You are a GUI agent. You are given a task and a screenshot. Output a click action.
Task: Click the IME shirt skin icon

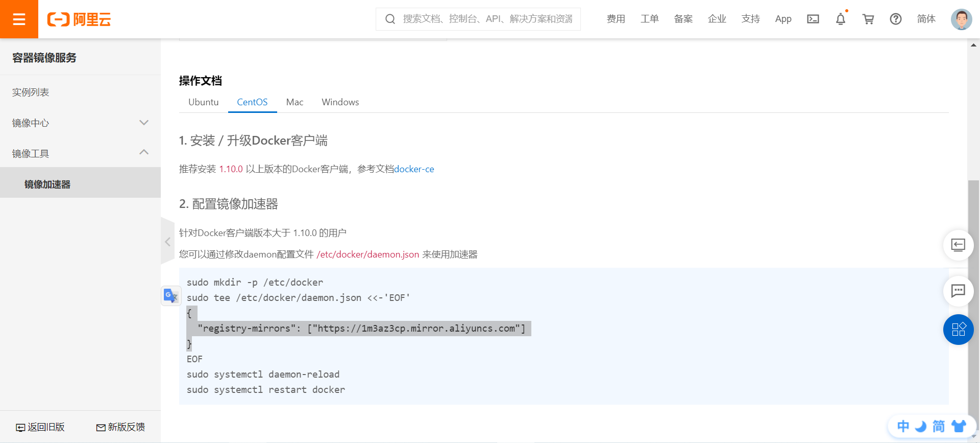tap(959, 426)
